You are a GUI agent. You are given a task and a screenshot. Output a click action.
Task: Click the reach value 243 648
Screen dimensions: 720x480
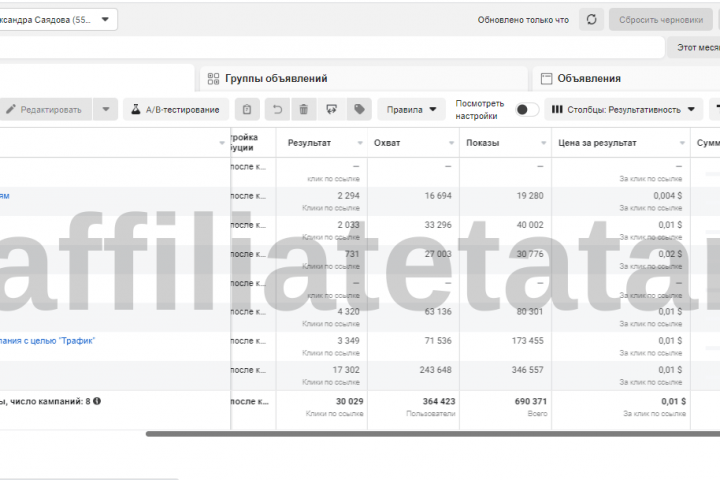click(x=435, y=370)
